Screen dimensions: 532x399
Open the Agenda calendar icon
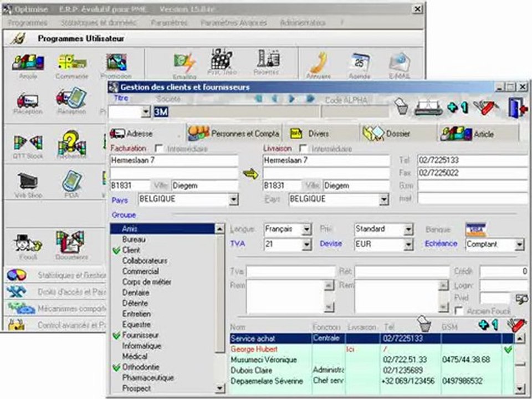[360, 63]
